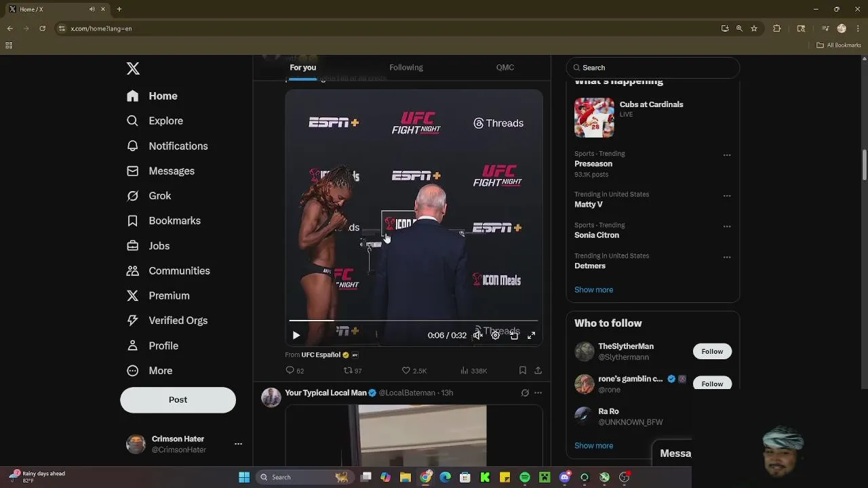868x488 pixels.
Task: Open more options for Sonia Citron trend
Action: click(x=727, y=226)
